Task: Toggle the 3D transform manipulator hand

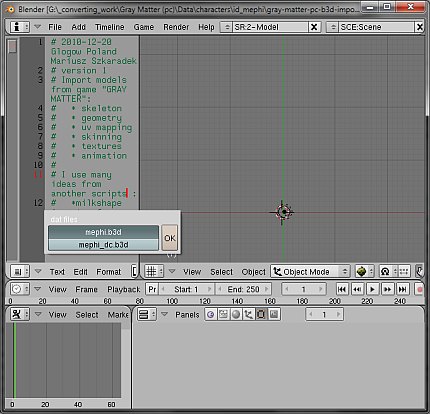Action: (x=420, y=272)
